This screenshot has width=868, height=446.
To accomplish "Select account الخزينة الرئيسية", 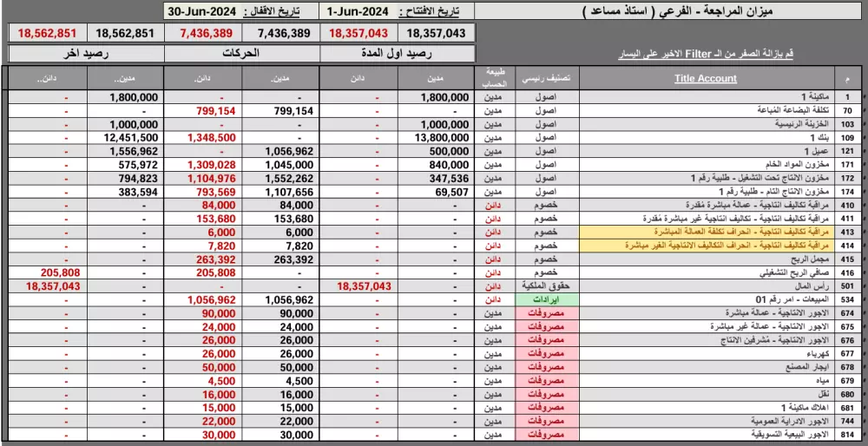I will pyautogui.click(x=705, y=124).
